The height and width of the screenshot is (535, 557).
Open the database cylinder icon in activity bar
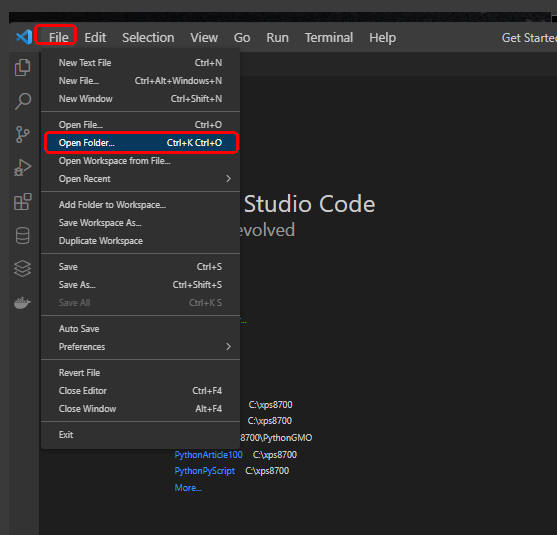tap(23, 235)
